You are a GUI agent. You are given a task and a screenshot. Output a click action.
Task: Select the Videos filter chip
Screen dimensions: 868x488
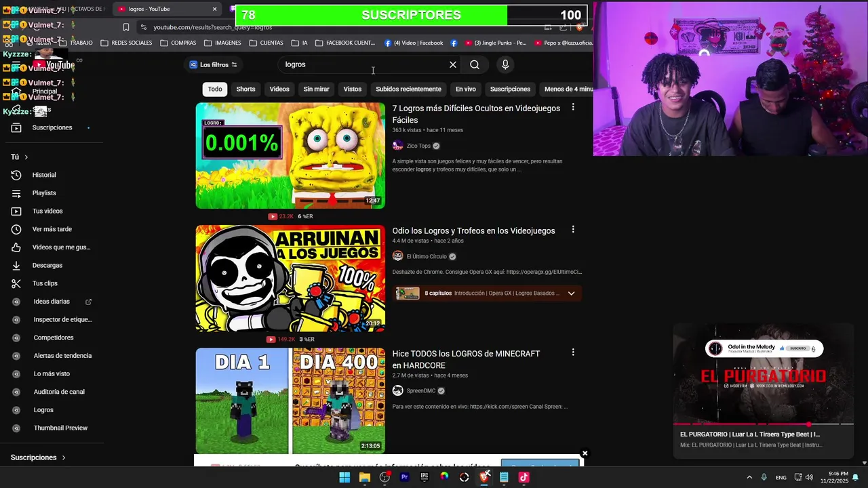pos(279,89)
